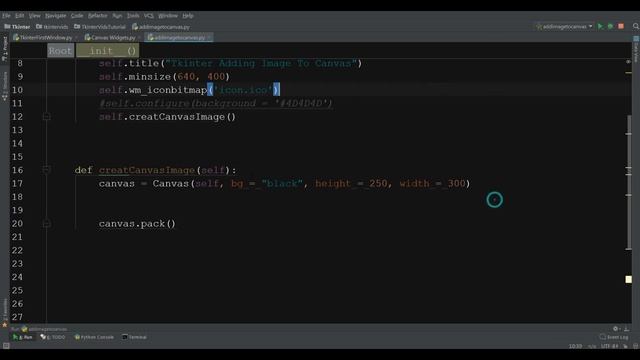640x360 pixels.
Task: Open the Run tool window tab
Action: coord(23,337)
